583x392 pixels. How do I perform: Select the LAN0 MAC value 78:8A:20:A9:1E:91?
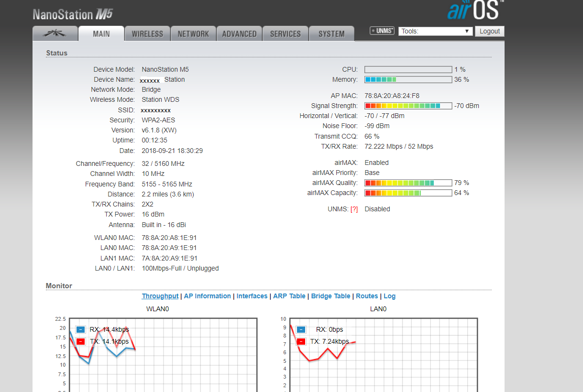[x=169, y=248]
